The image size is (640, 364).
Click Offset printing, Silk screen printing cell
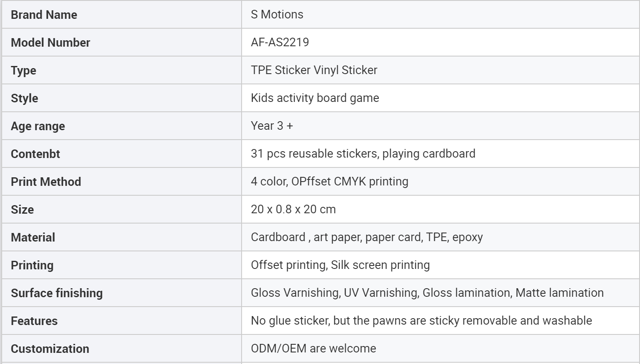click(440, 265)
